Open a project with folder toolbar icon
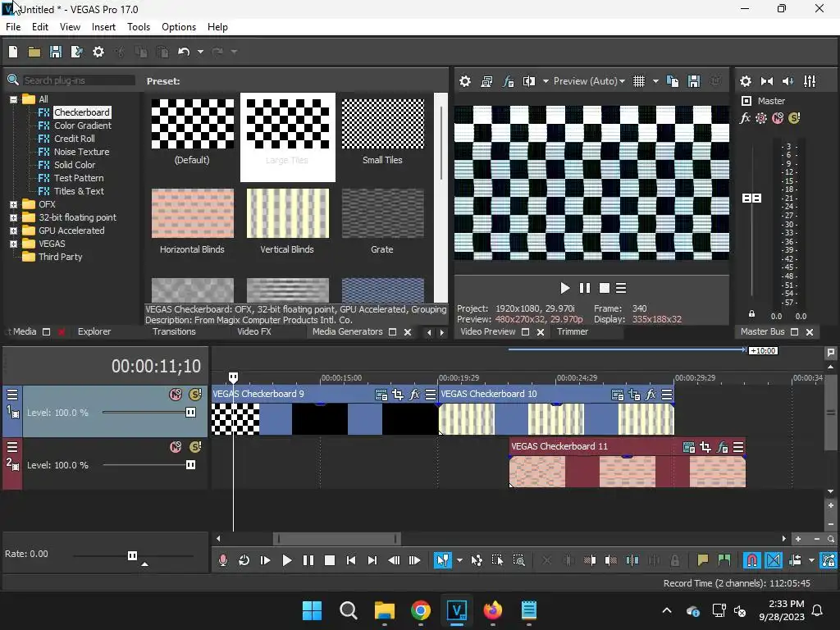The width and height of the screenshot is (840, 630). pyautogui.click(x=34, y=52)
